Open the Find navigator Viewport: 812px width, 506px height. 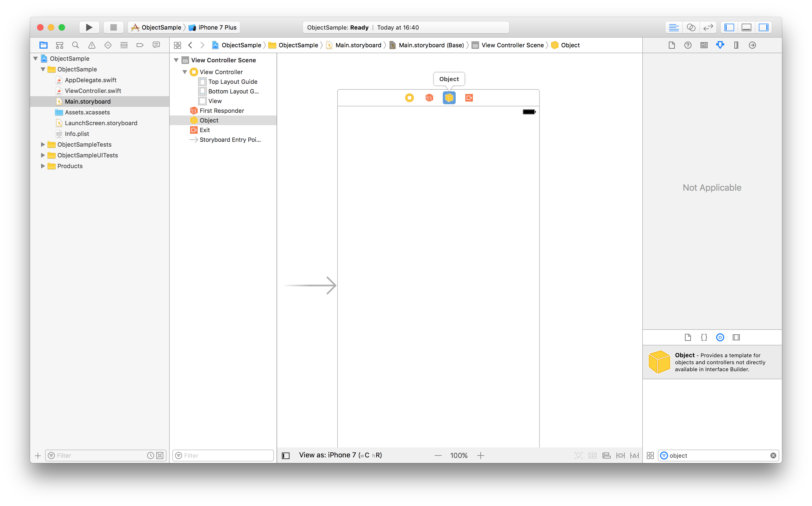(76, 45)
